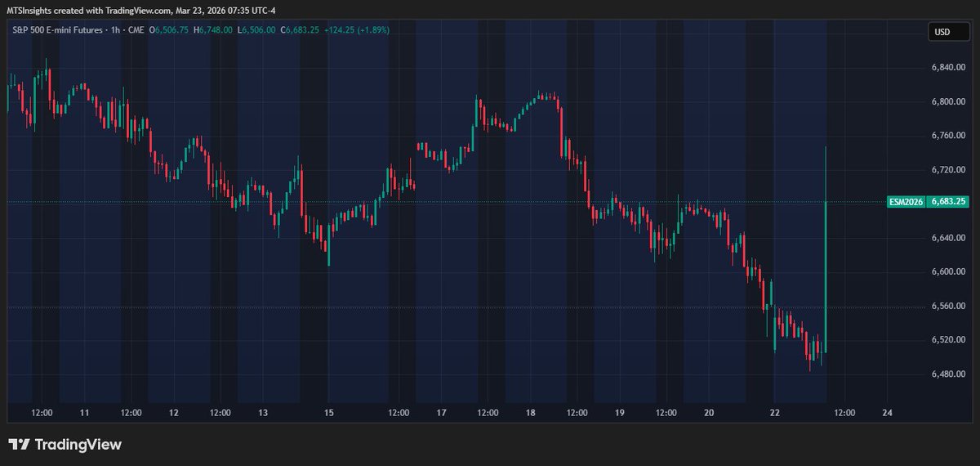Click date 15 on the time axis

click(329, 413)
